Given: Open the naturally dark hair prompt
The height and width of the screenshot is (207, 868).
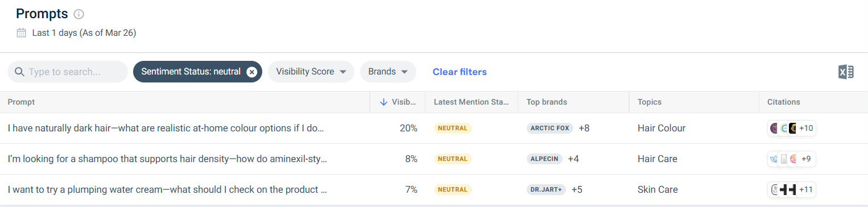Looking at the screenshot, I should (166, 129).
